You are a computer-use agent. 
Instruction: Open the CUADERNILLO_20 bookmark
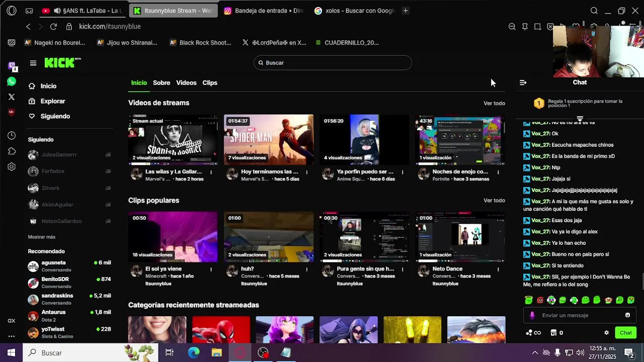[x=347, y=43]
